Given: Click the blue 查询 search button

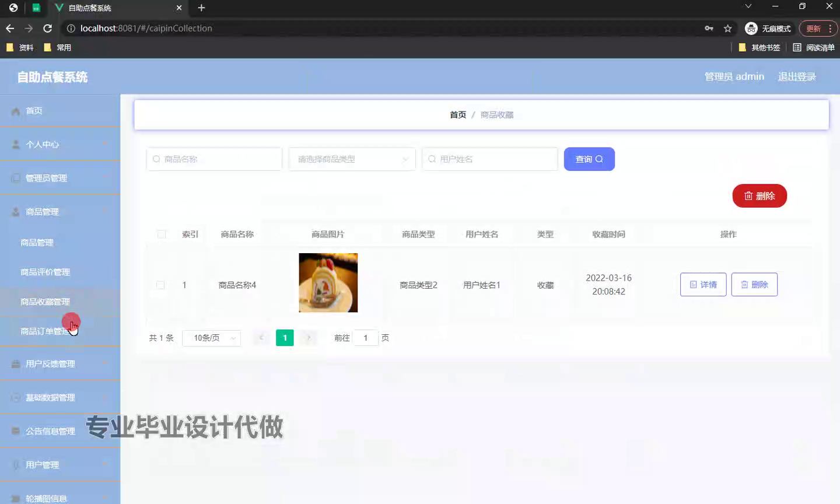Looking at the screenshot, I should click(589, 159).
